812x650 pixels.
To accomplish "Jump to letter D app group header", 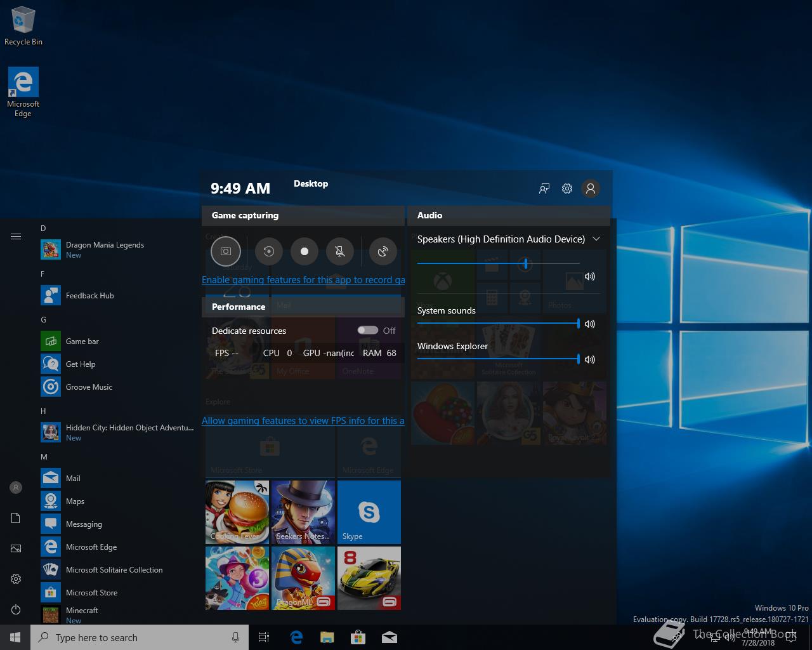I will [x=43, y=229].
